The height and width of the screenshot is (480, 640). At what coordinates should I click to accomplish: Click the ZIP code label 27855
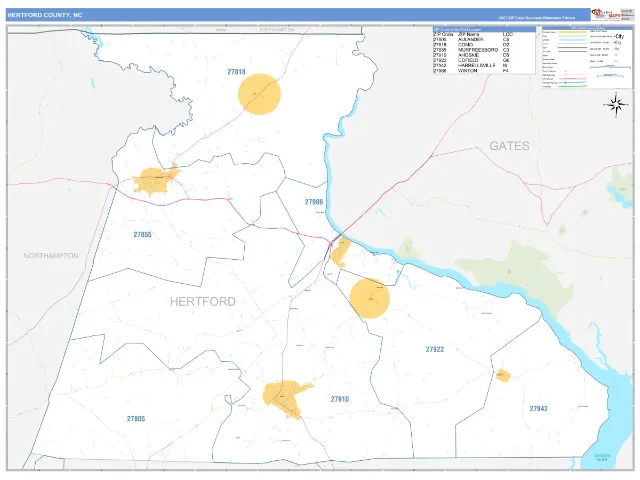pyautogui.click(x=142, y=235)
